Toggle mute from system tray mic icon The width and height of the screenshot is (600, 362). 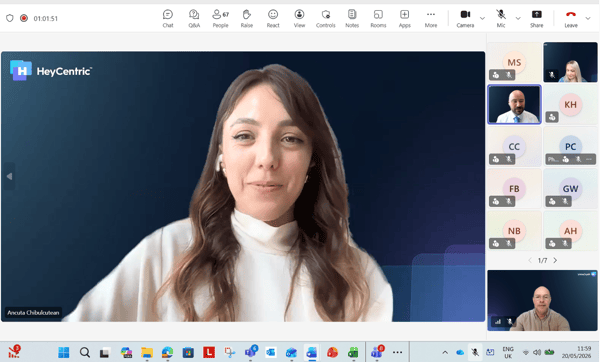(x=475, y=352)
